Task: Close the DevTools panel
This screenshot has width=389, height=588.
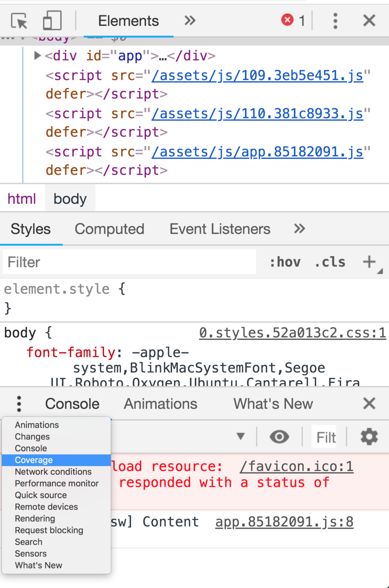Action: [x=369, y=20]
